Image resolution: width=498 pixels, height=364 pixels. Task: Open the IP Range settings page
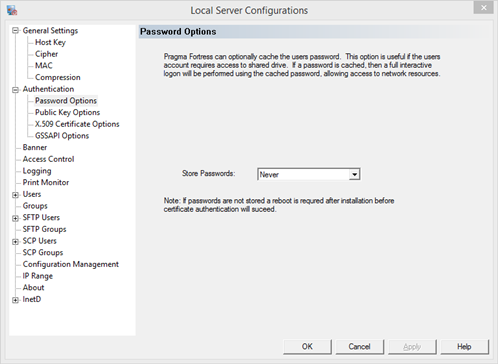[37, 276]
